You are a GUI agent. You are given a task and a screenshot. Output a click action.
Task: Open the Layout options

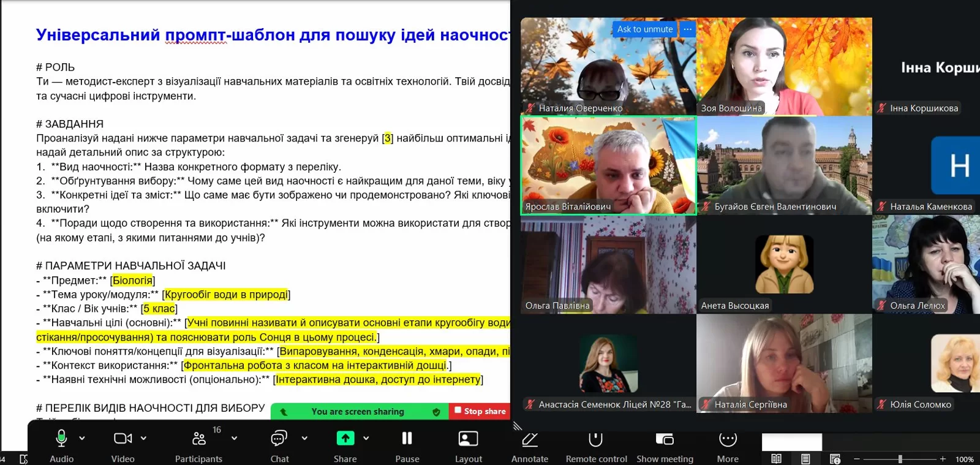[469, 444]
